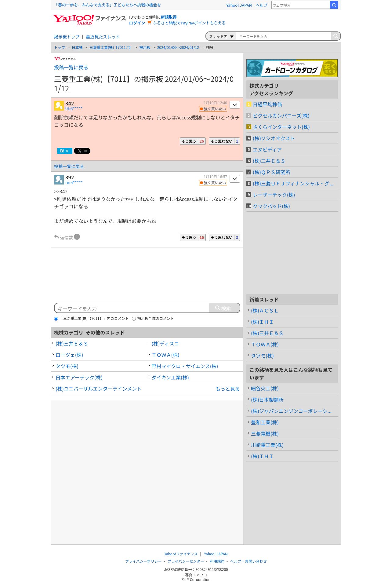
Task: Click the 検索 button below the posts
Action: pos(224,308)
